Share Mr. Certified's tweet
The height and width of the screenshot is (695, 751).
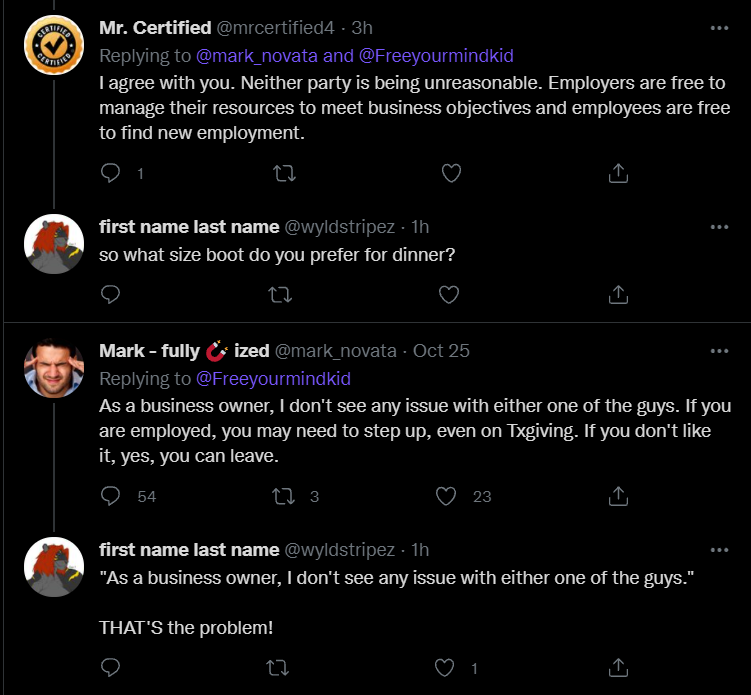(x=618, y=173)
